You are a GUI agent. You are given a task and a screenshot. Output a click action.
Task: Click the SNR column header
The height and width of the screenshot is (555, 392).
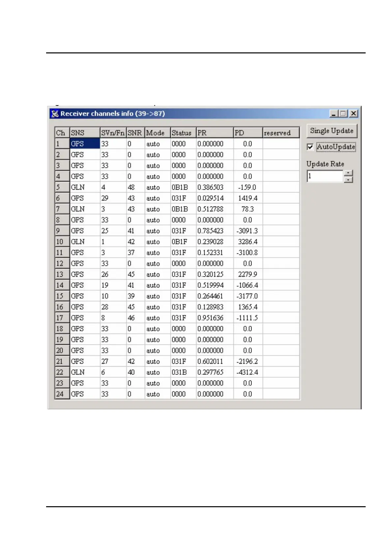135,133
